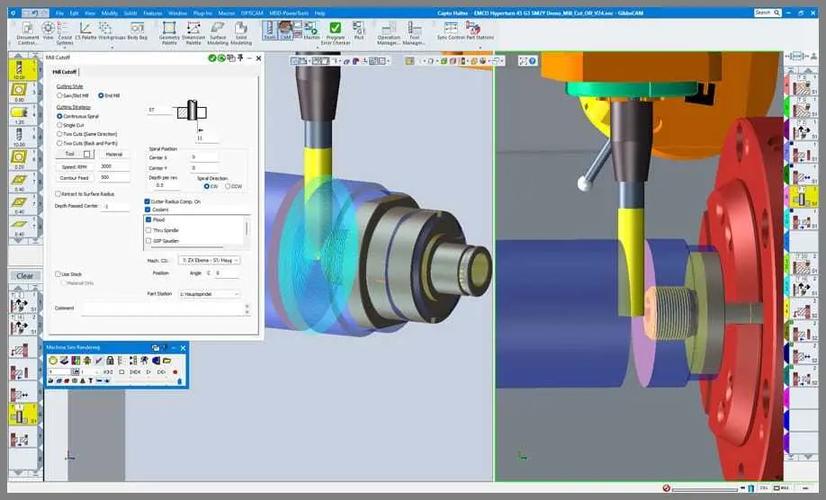Open the Solid Modeling tools
Screen dimensions: 826x500
pyautogui.click(x=241, y=32)
